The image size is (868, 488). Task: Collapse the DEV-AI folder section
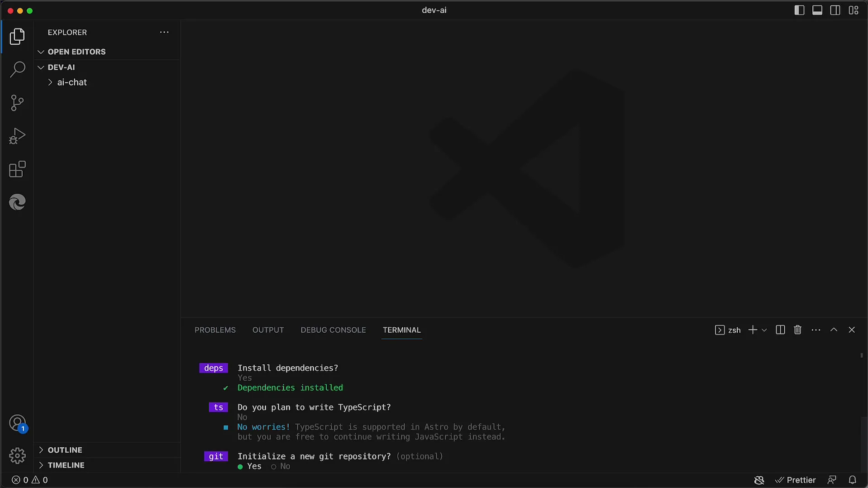(107, 67)
